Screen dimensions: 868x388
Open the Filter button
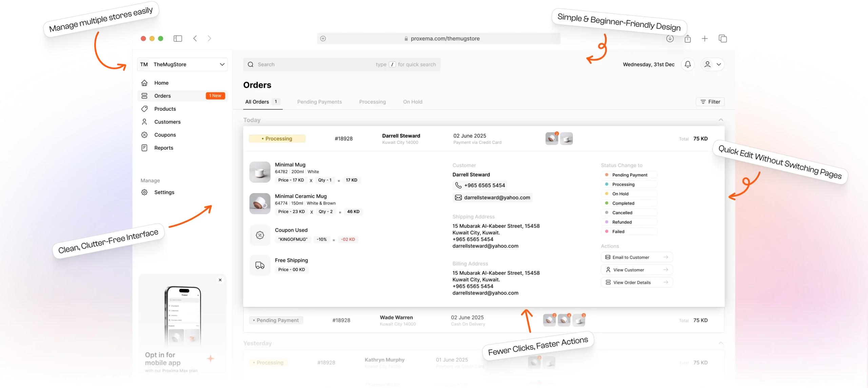tap(710, 102)
